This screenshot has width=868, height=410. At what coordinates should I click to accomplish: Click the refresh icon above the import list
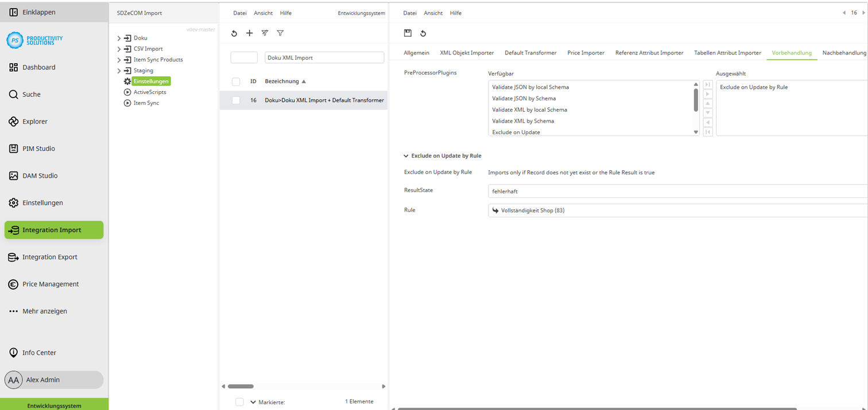[x=234, y=33]
